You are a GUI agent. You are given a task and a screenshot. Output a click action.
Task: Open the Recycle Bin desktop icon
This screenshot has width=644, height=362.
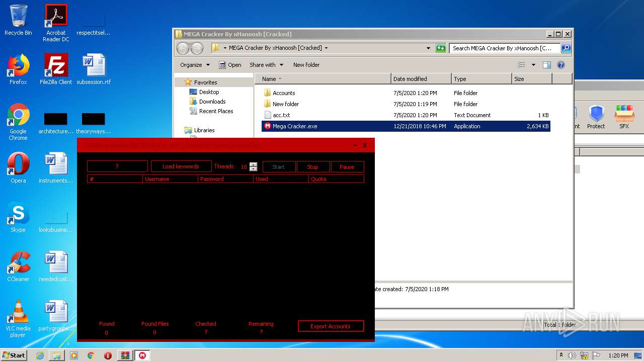(x=18, y=20)
